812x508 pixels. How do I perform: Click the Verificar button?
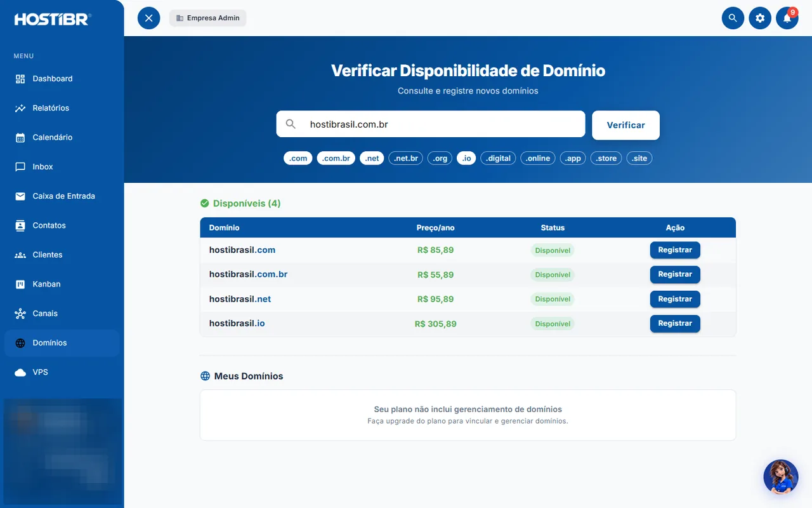click(x=625, y=125)
